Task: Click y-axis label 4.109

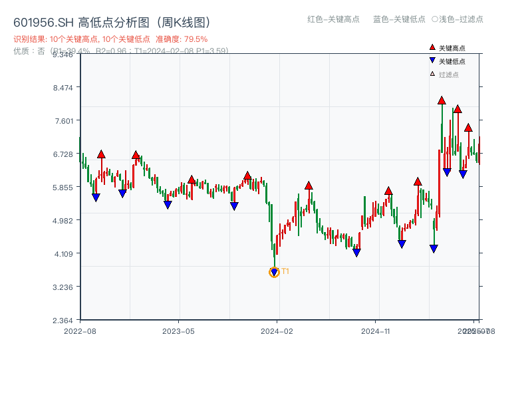Action: tap(63, 254)
